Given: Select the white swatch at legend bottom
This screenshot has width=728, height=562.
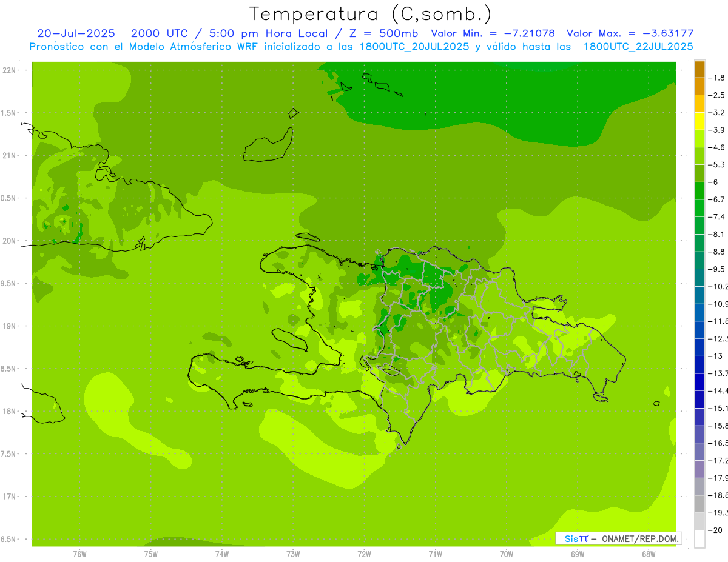Looking at the screenshot, I should [x=699, y=539].
